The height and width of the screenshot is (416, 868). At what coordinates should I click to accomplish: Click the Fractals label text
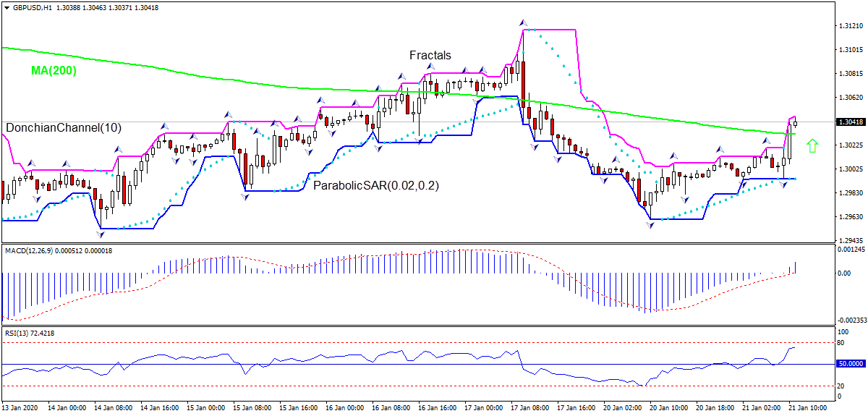430,55
